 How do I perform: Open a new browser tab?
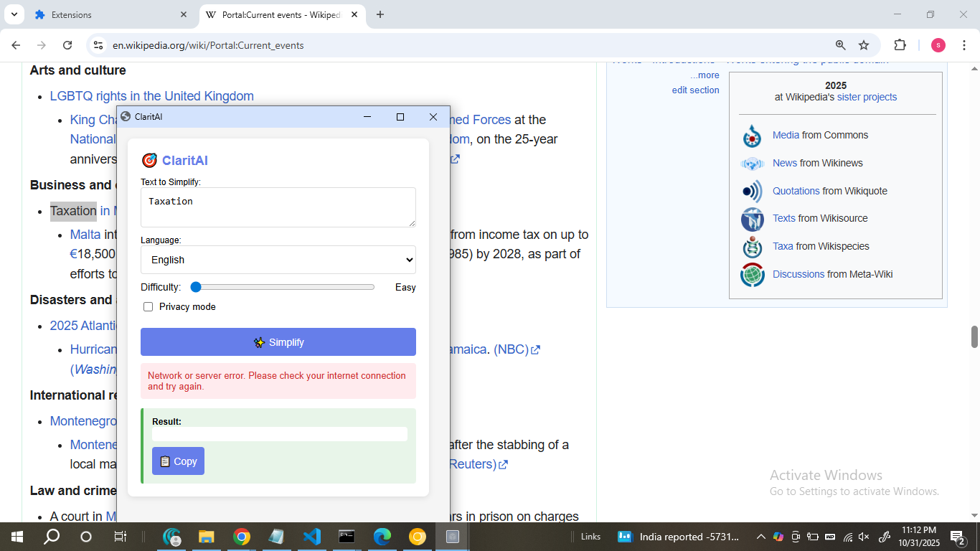[x=380, y=14]
